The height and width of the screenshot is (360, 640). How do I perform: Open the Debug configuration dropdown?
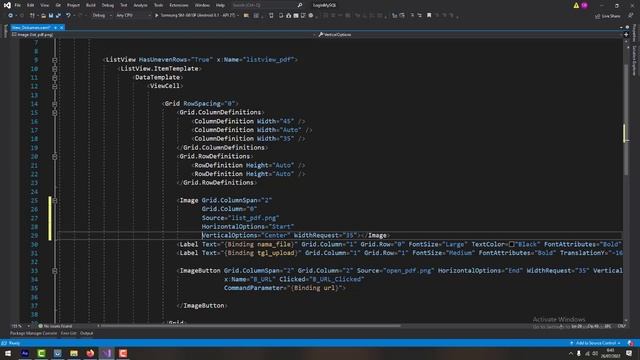(102, 16)
